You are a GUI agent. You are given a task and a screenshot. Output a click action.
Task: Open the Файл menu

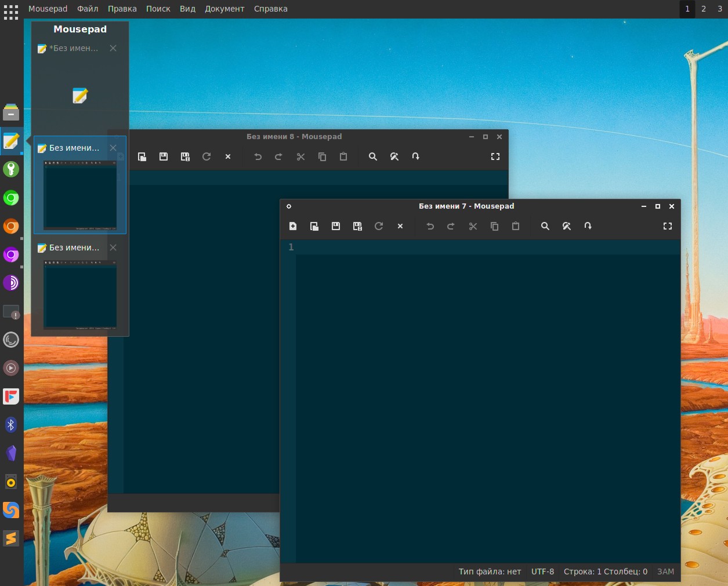[x=88, y=9]
